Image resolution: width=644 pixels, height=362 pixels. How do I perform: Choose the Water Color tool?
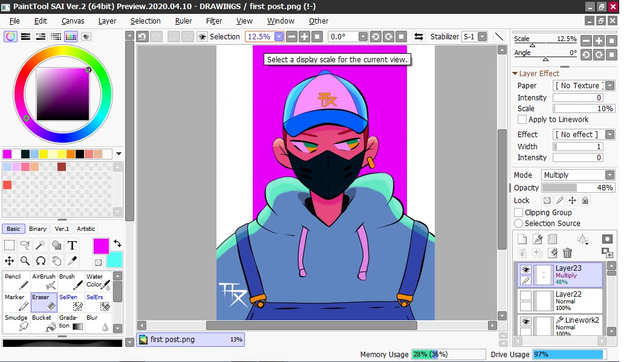98,281
